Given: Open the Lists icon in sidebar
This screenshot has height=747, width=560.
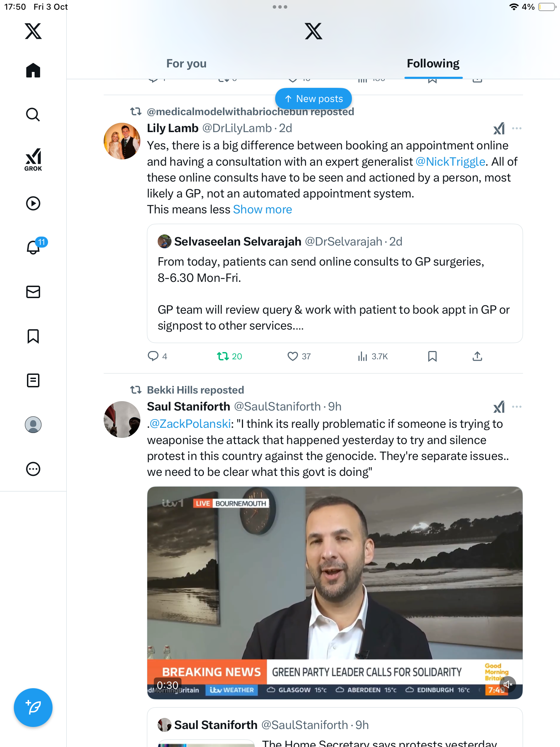Looking at the screenshot, I should click(x=33, y=380).
